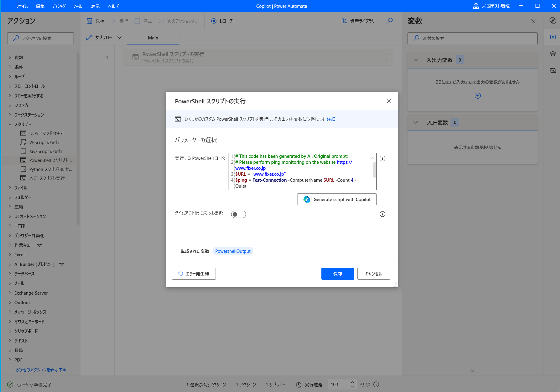Screen dimensions: 560x392
Task: Click the Save icon in the toolbar
Action: pyautogui.click(x=89, y=21)
